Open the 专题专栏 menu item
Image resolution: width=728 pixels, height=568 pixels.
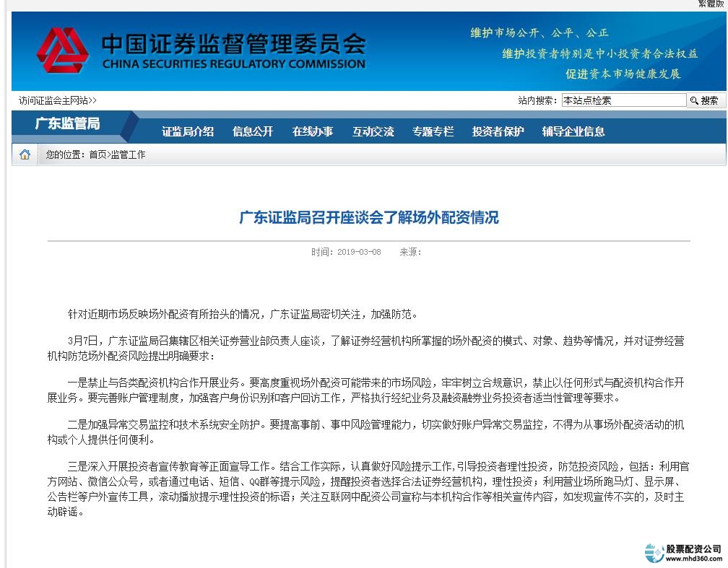[x=433, y=132]
